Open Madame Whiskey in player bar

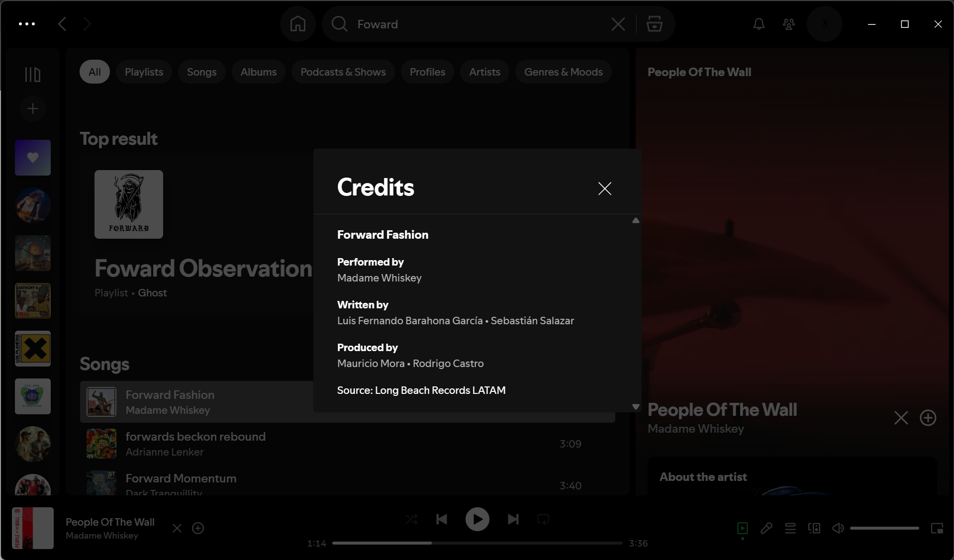pos(102,536)
